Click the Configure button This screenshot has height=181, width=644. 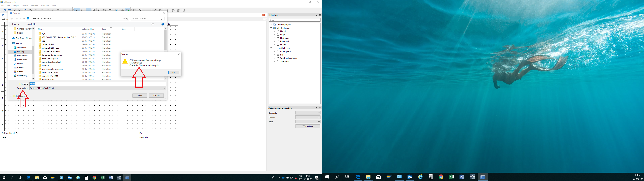click(x=308, y=126)
